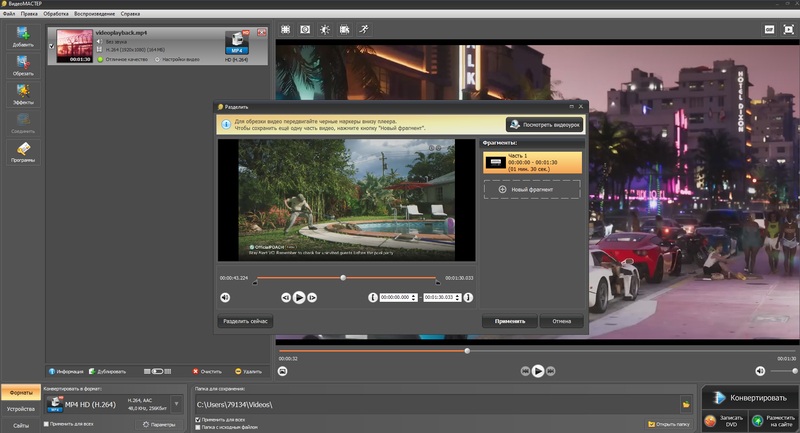Click Применить in the split dialog

click(510, 321)
